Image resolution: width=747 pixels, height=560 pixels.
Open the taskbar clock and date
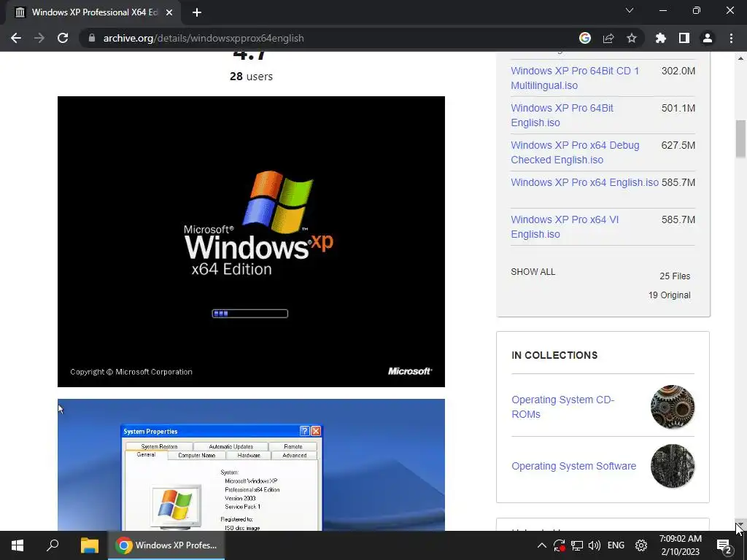tap(681, 545)
